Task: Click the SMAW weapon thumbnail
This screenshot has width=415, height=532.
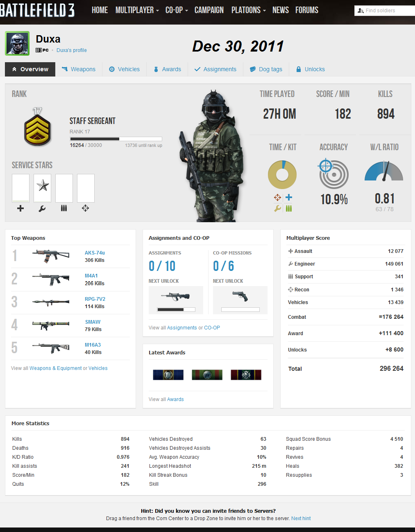Action: click(x=50, y=325)
